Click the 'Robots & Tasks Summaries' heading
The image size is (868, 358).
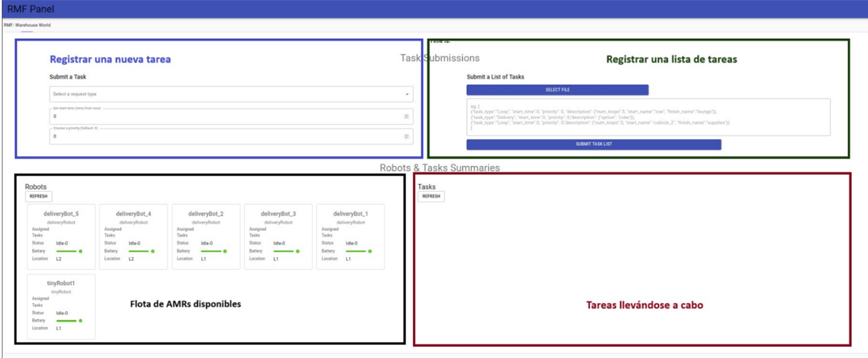(x=440, y=168)
